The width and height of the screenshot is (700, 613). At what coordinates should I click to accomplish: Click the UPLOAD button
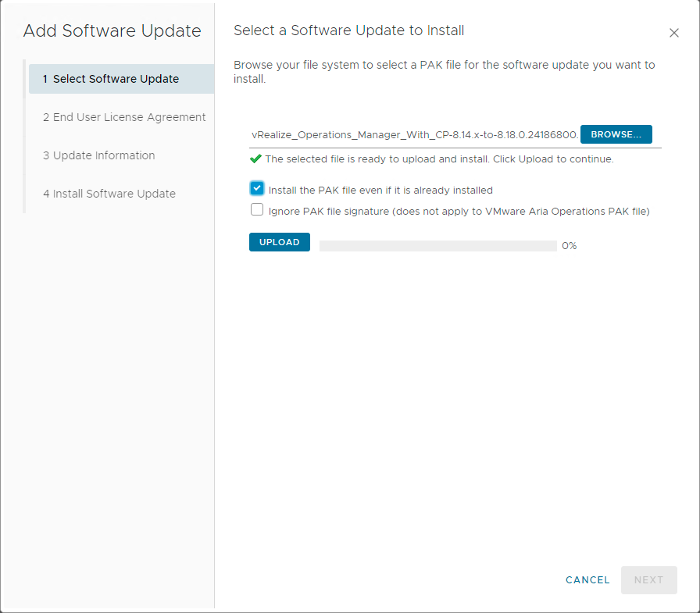pos(280,242)
